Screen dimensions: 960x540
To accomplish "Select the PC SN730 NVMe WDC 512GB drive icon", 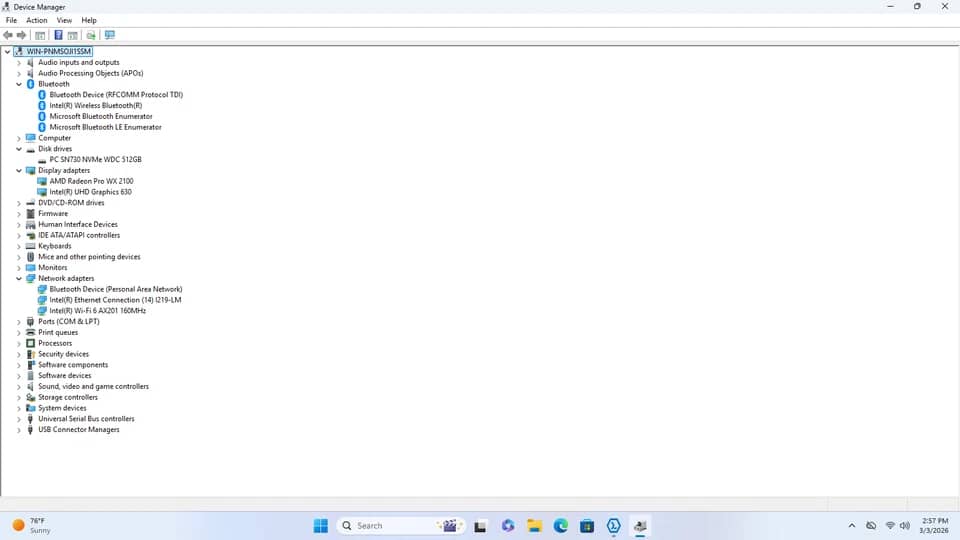I will click(42, 160).
